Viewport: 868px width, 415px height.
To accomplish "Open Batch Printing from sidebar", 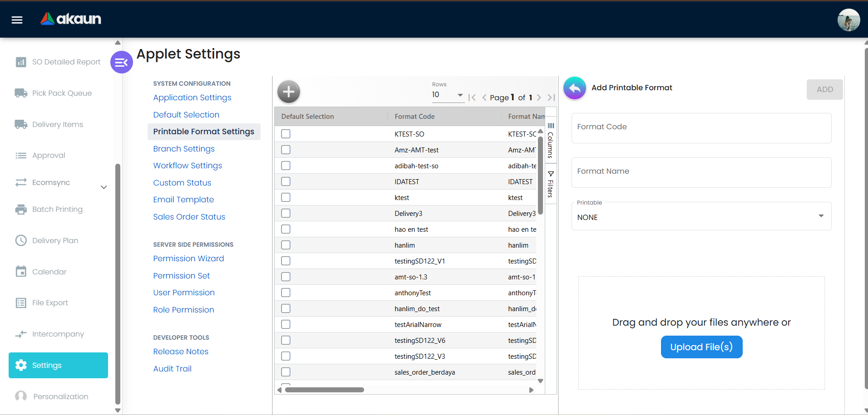I will pyautogui.click(x=57, y=209).
